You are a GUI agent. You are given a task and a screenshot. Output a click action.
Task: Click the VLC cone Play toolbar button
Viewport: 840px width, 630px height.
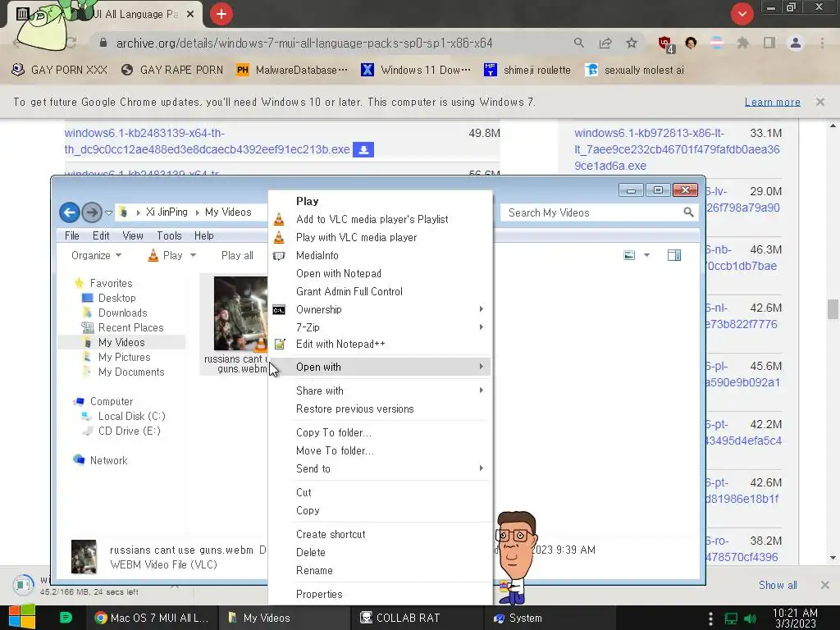point(165,256)
